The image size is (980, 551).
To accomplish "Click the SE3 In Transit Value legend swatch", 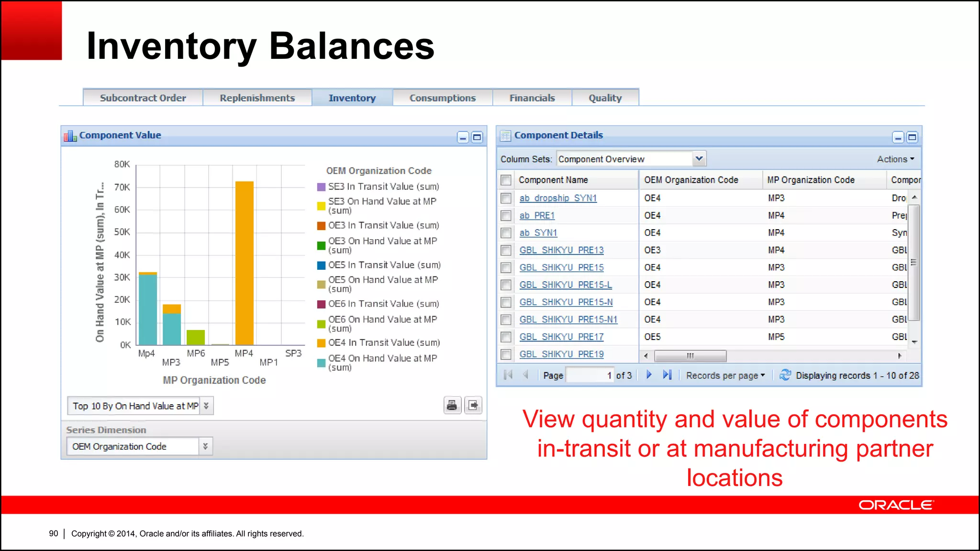I will point(322,187).
